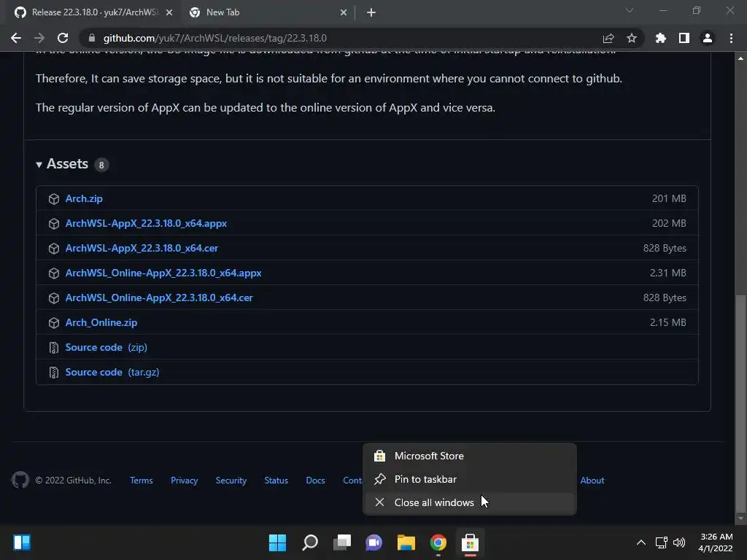The width and height of the screenshot is (747, 560).
Task: Open the Widgets button on the taskbar
Action: point(22,542)
